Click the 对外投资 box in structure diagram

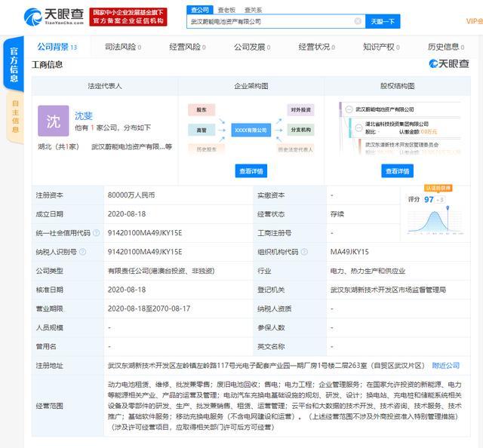point(300,110)
